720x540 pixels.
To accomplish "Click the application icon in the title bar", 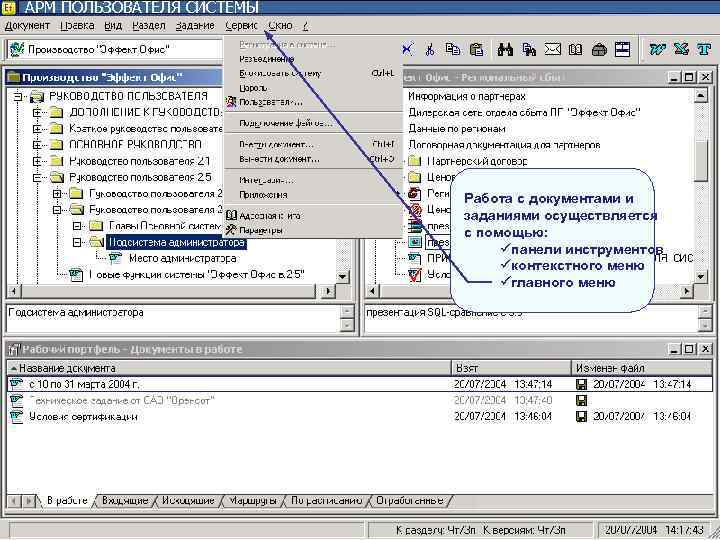I will tap(9, 6).
